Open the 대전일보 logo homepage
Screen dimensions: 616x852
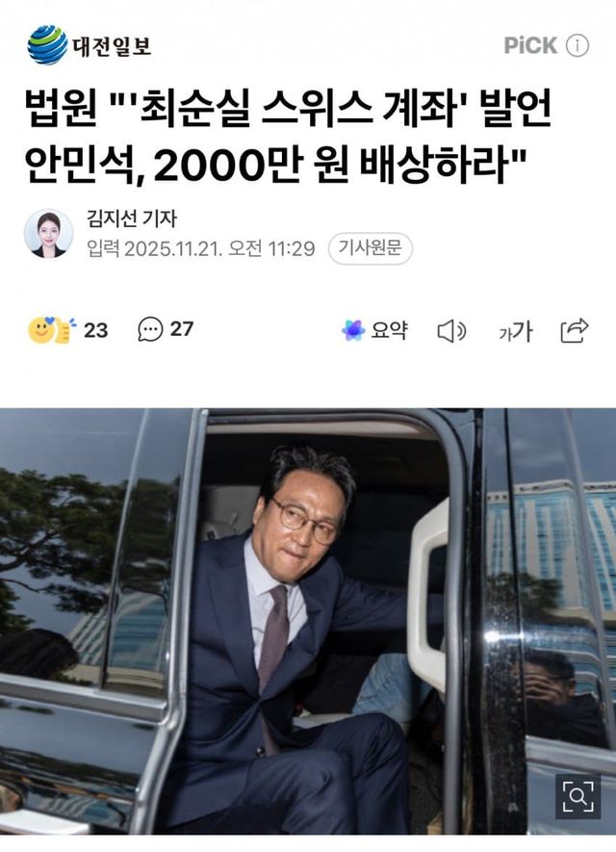(x=90, y=45)
